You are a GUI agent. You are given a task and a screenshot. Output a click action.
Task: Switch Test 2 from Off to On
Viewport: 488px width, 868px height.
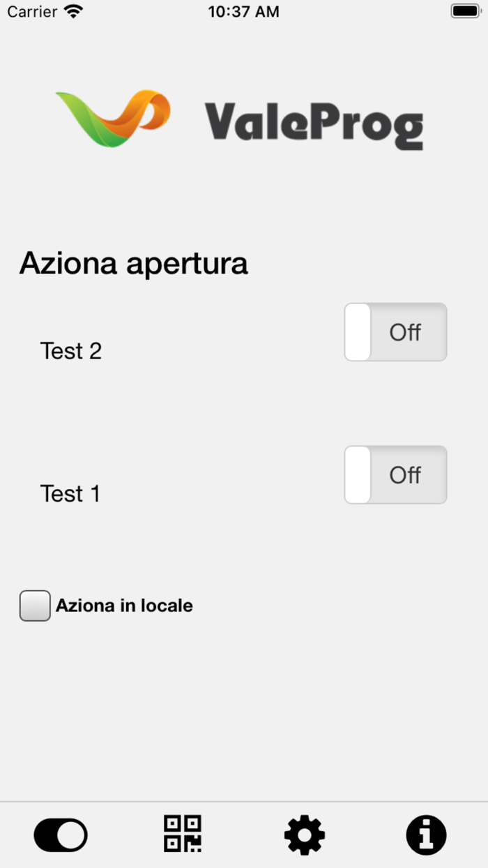395,332
